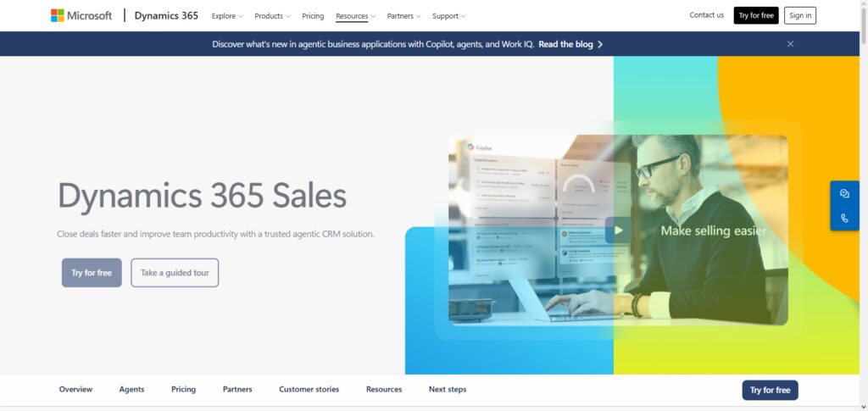This screenshot has height=411, width=868.
Task: Click the arrow next to Read the blog
Action: coord(600,44)
